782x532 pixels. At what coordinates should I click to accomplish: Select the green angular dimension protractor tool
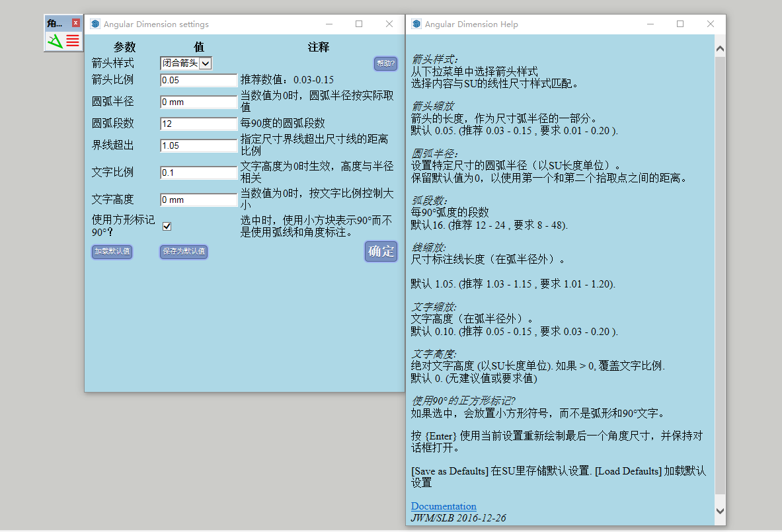pyautogui.click(x=56, y=40)
